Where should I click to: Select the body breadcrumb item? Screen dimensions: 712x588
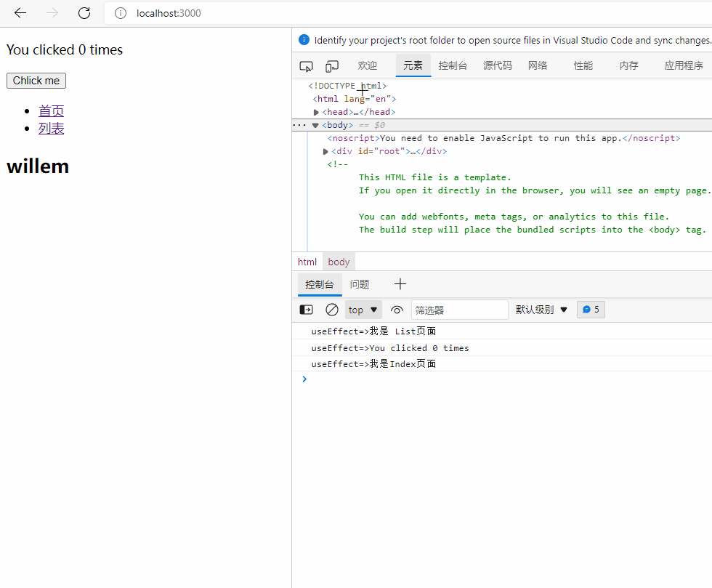click(x=339, y=262)
